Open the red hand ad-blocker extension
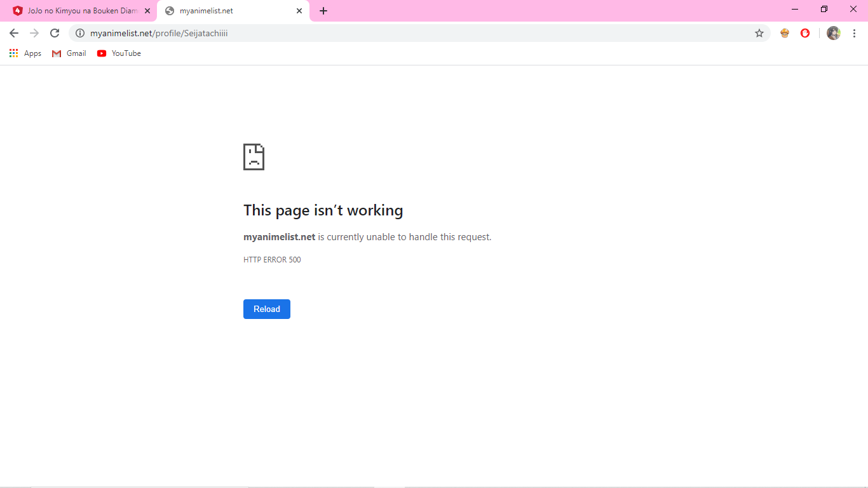 pos(805,33)
